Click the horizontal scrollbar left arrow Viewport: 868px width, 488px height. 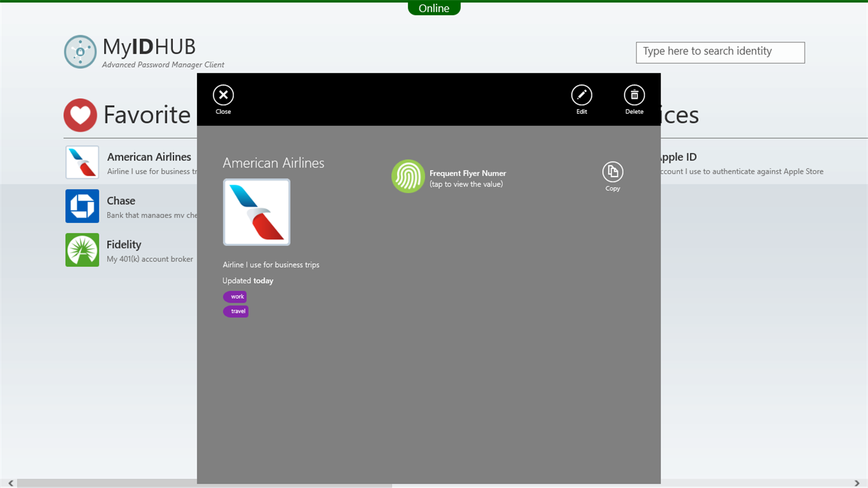(x=11, y=483)
